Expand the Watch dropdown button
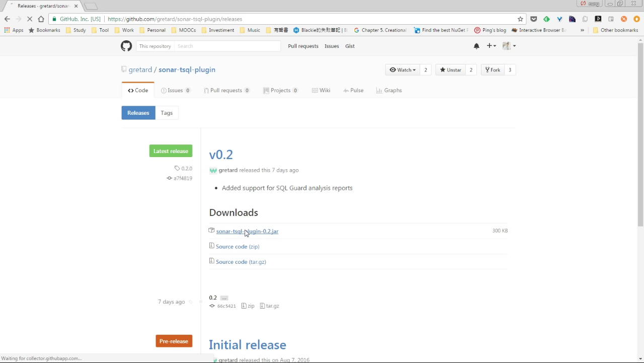644x363 pixels. [x=403, y=70]
